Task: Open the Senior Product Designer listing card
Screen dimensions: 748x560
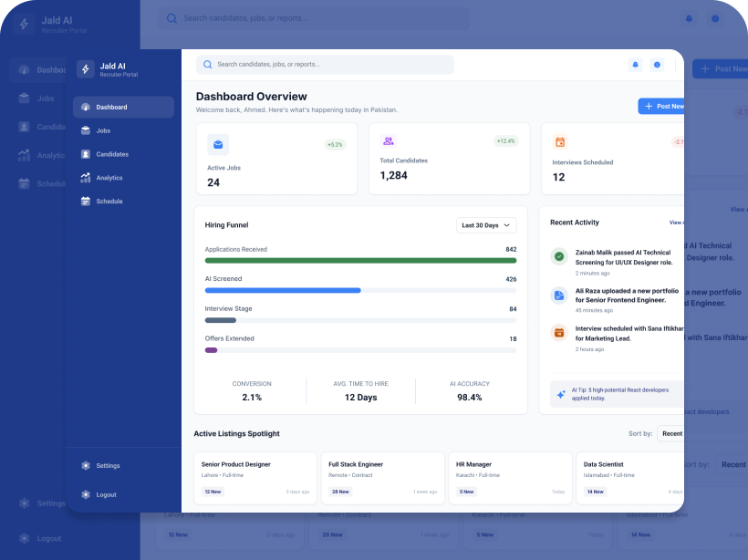Action: coord(255,478)
